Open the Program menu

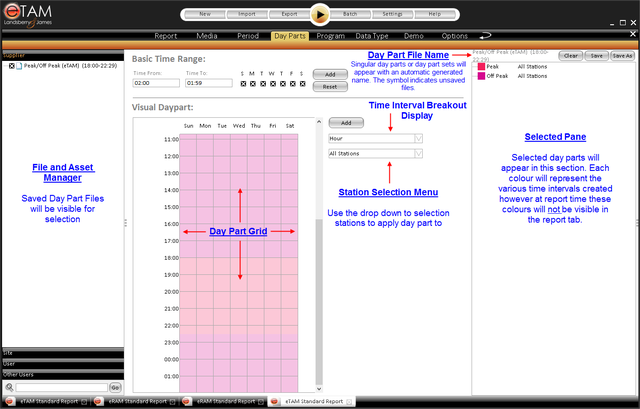[x=330, y=36]
